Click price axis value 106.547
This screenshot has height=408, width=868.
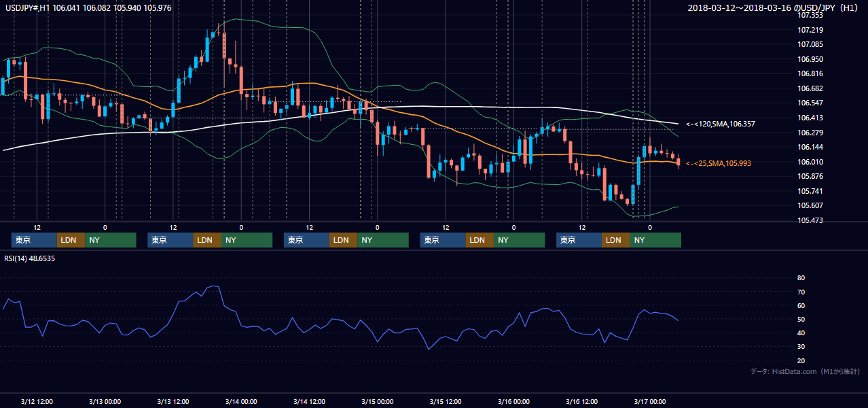tap(810, 103)
